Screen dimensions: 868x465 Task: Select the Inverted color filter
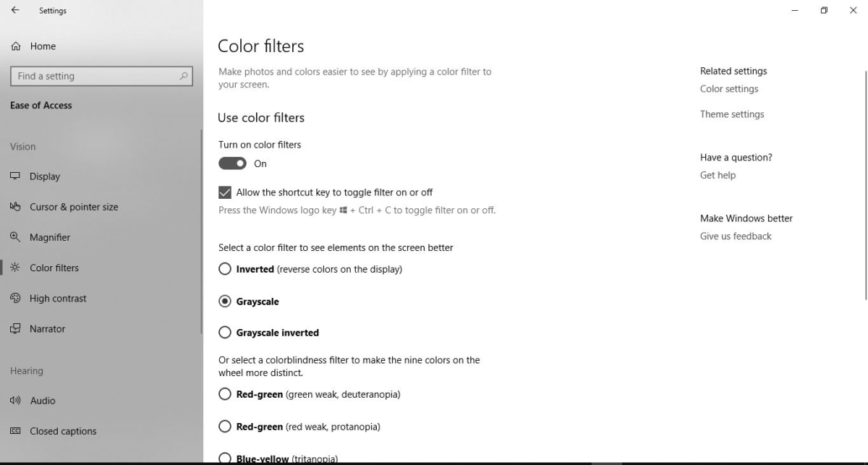[225, 268]
